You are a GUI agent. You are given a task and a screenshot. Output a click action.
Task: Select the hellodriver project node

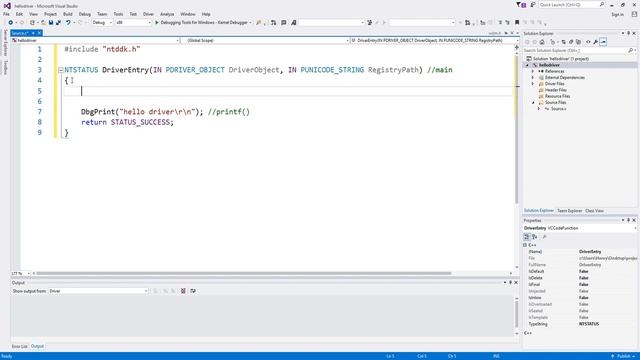pyautogui.click(x=549, y=65)
